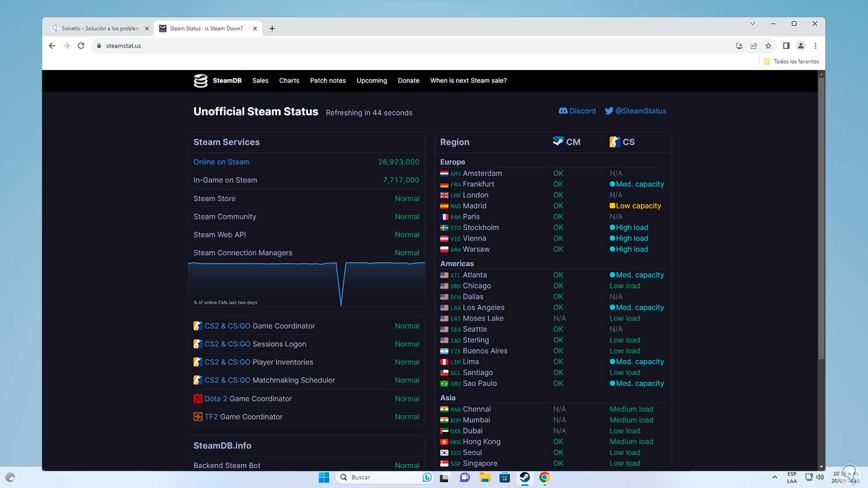Open the Chrome profile avatar
The width and height of the screenshot is (868, 488).
click(801, 46)
